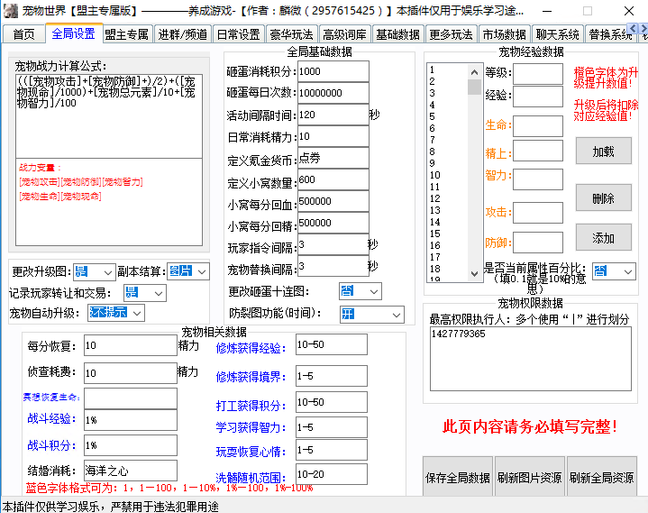The image size is (648, 513).
Task: Focus the 小窝每分回血 field
Action: pos(333,201)
